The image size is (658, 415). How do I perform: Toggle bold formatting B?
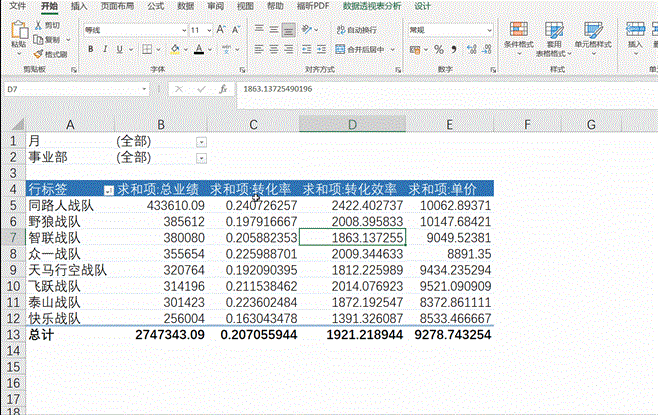(x=90, y=48)
